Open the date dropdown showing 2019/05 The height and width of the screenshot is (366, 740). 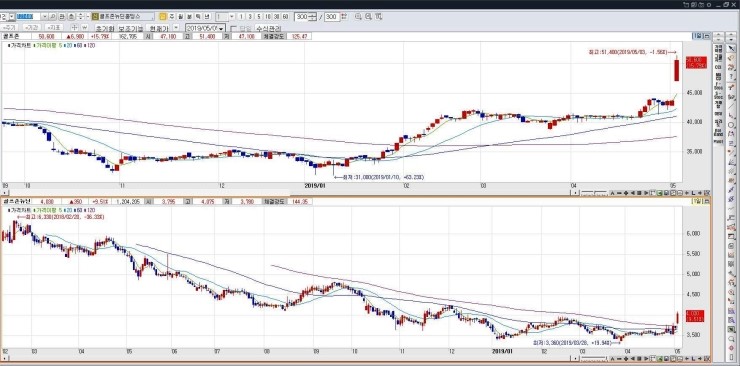tap(221, 28)
